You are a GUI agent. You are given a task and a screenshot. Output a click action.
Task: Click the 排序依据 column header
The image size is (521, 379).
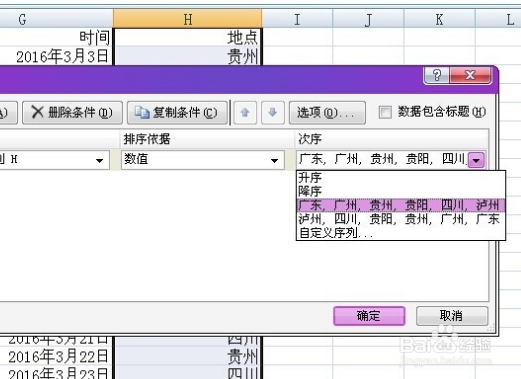(x=207, y=139)
